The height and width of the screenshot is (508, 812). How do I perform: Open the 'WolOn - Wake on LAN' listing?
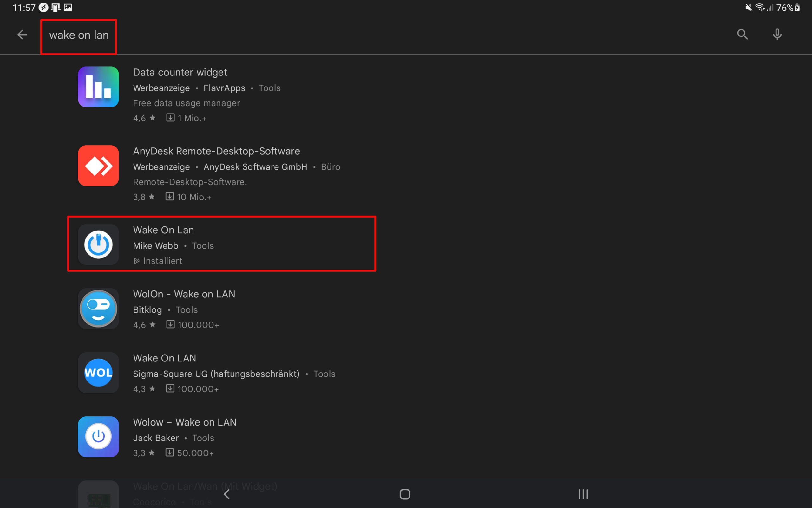tap(184, 294)
